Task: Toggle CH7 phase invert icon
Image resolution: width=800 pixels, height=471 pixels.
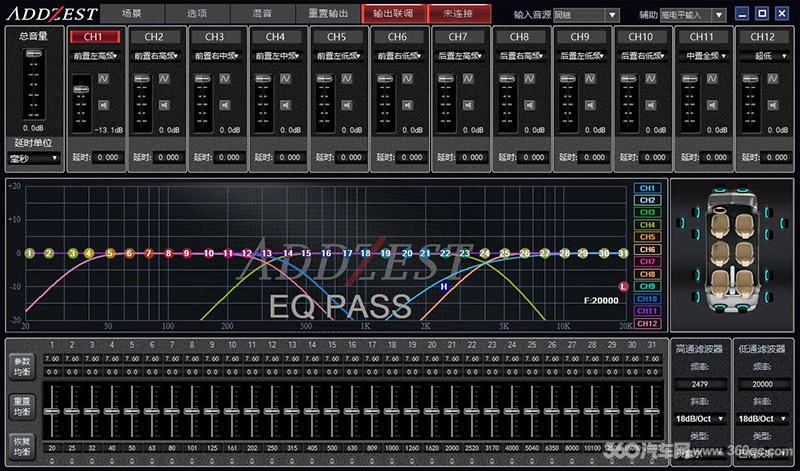Action: 468,79
